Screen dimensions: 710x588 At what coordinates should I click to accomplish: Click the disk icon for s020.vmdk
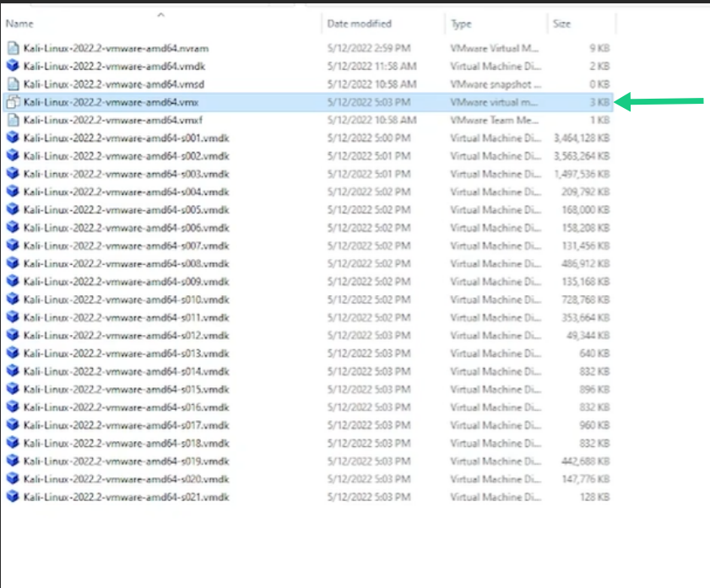tap(14, 479)
